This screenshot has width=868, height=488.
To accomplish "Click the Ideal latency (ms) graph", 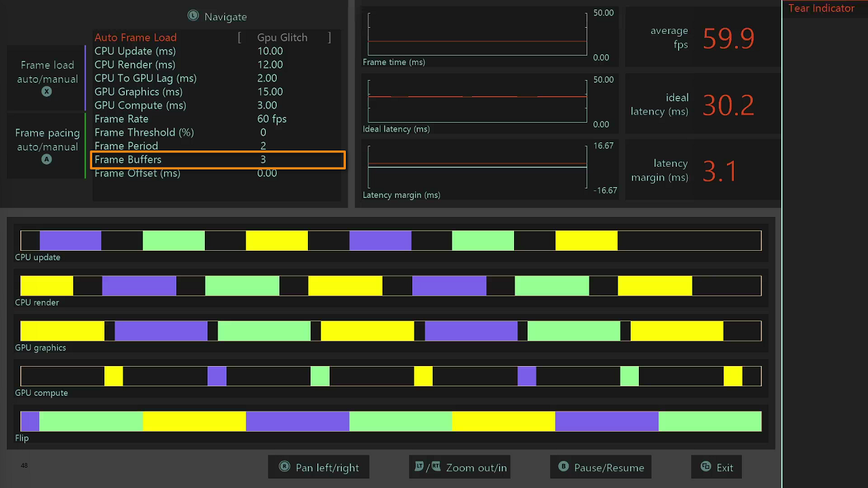I will click(477, 101).
